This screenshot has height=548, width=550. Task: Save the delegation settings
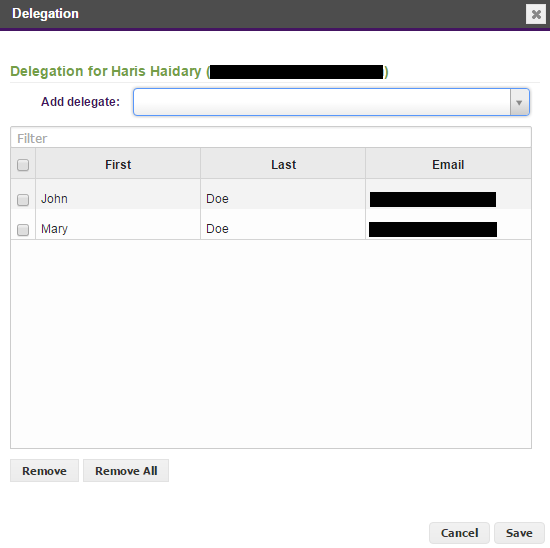(x=519, y=533)
